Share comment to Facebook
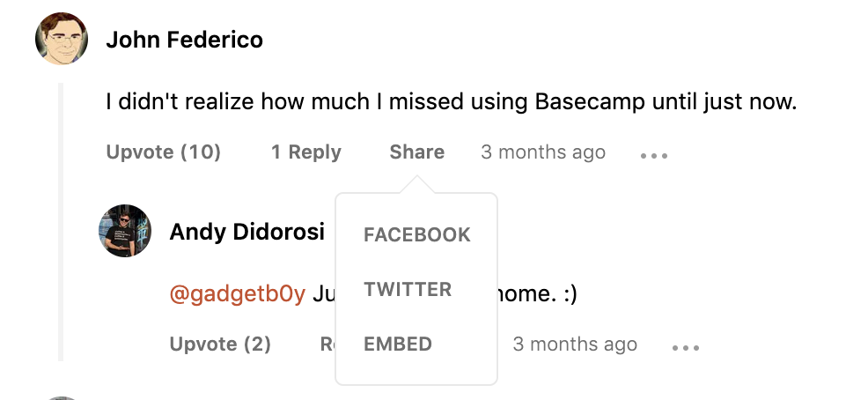Screen dimensions: 868x400 tap(417, 235)
